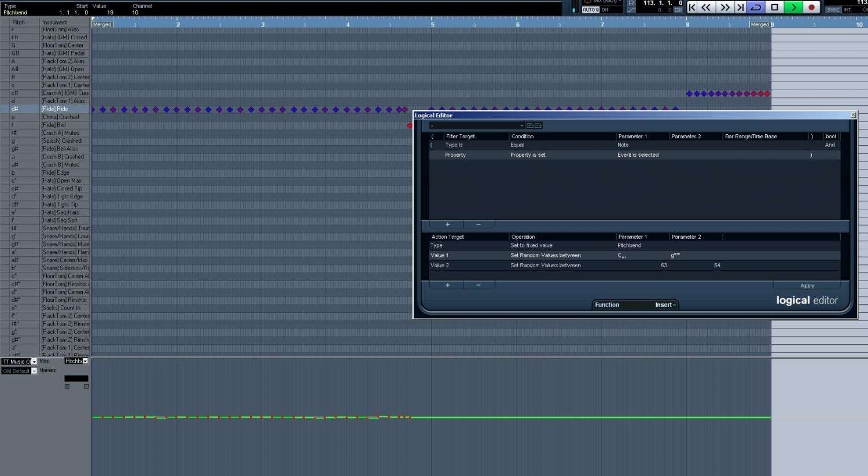Click the red Record button
This screenshot has height=476, width=868.
coord(811,8)
